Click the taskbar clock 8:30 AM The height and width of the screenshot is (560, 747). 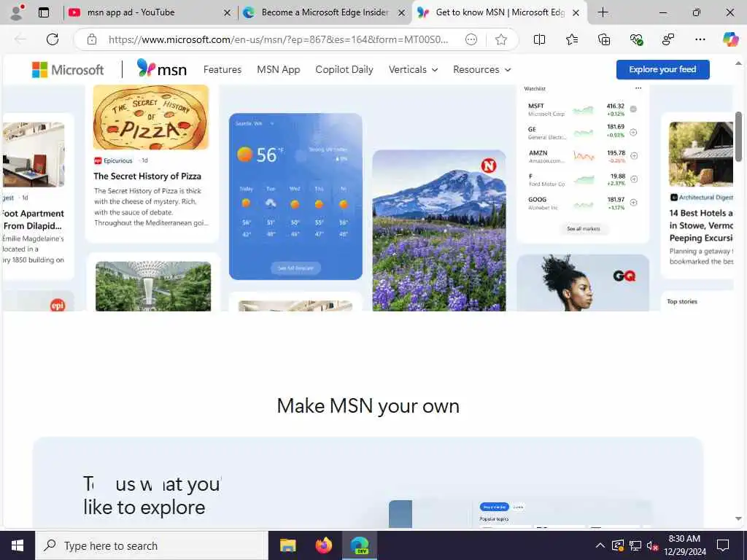pos(684,545)
